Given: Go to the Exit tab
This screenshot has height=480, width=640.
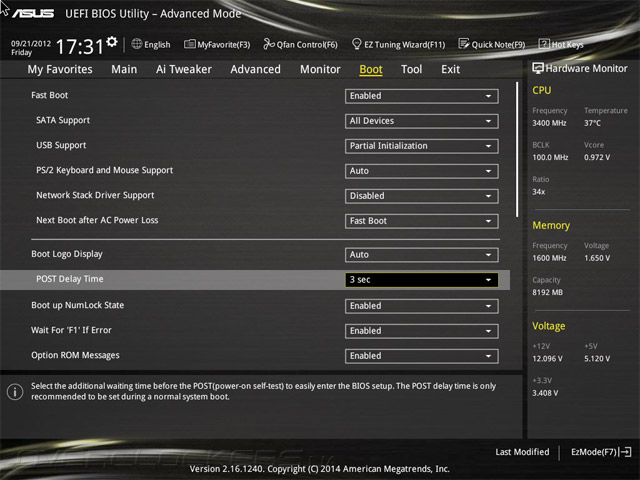Looking at the screenshot, I should [x=451, y=69].
